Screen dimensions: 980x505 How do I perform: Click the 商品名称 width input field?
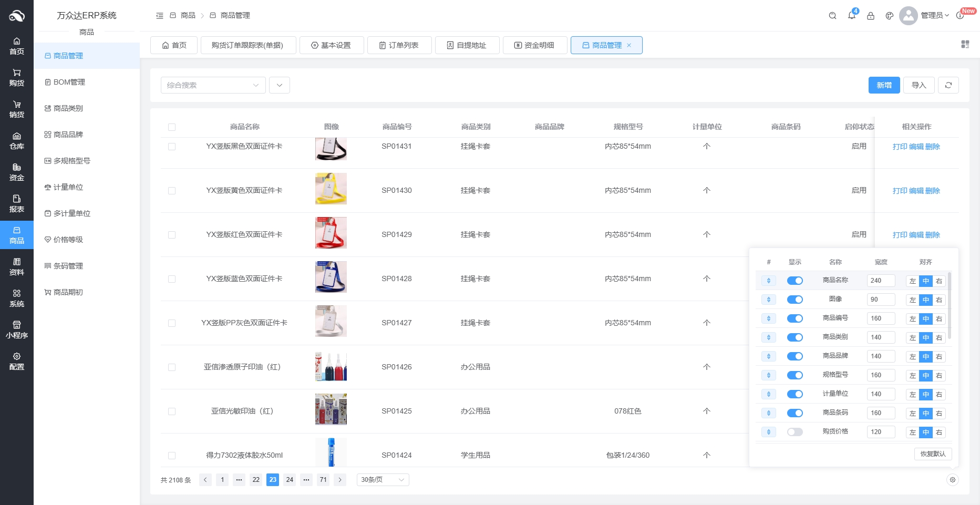[x=880, y=281]
